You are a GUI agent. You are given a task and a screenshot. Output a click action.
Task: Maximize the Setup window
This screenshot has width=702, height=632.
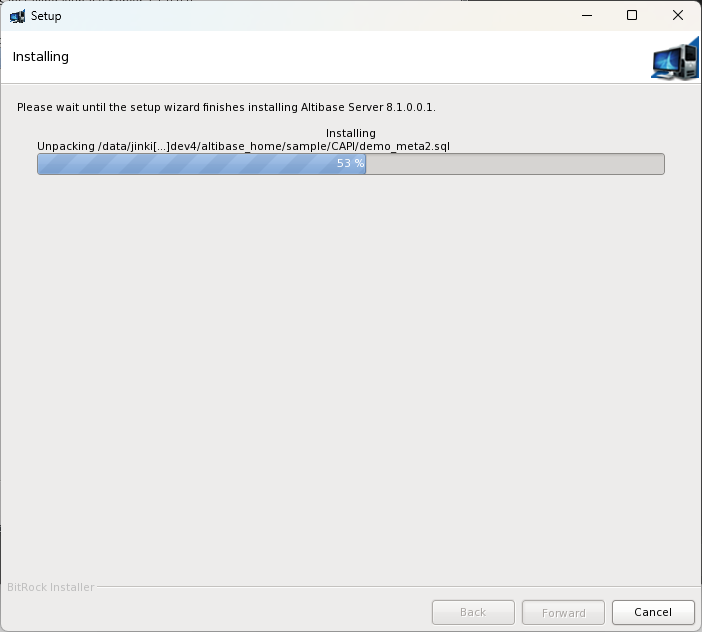(x=632, y=16)
